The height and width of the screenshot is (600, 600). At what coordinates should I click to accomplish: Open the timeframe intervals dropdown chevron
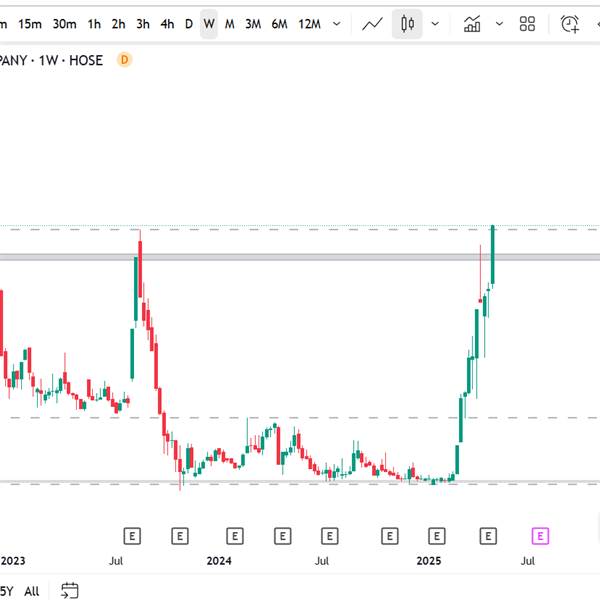point(337,24)
